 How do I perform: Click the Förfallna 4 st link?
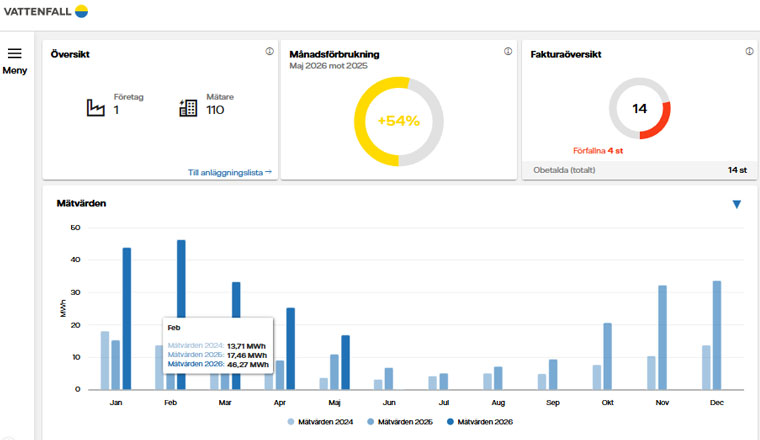(598, 151)
